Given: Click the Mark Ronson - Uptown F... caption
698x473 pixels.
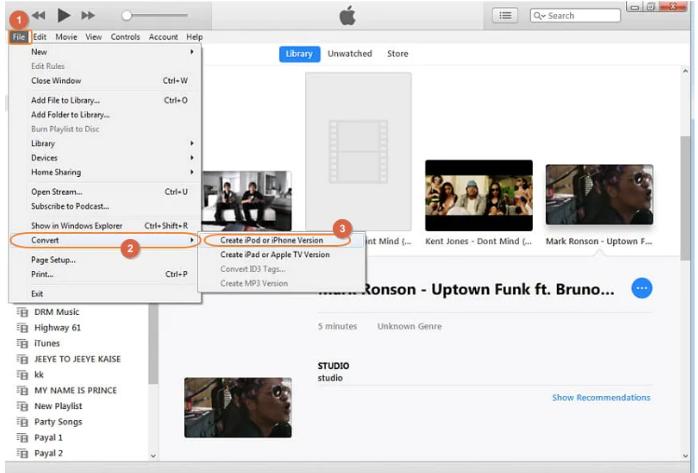Looking at the screenshot, I should [x=599, y=241].
